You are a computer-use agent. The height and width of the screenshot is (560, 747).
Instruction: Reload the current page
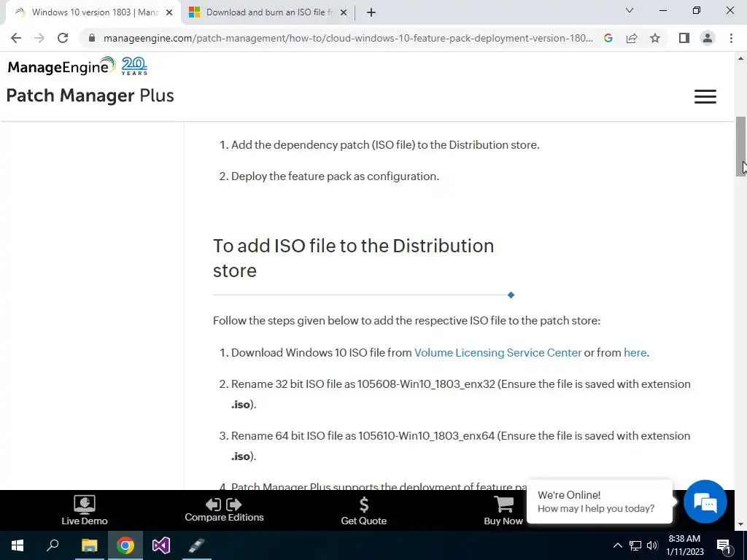pos(63,38)
